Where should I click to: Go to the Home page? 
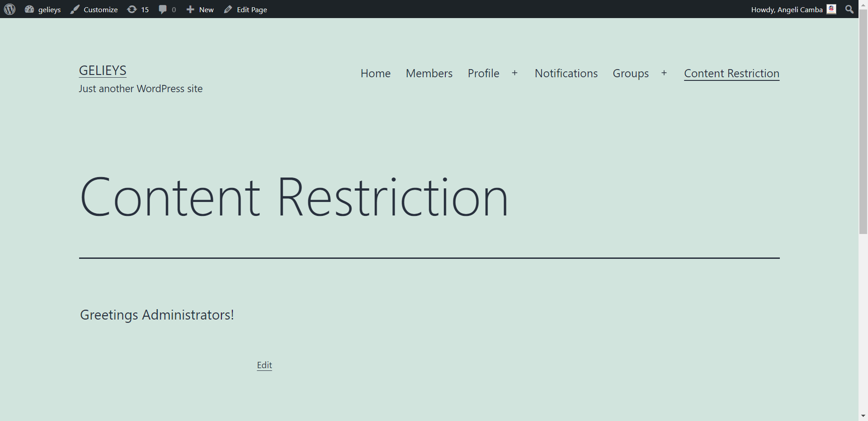[x=376, y=73]
